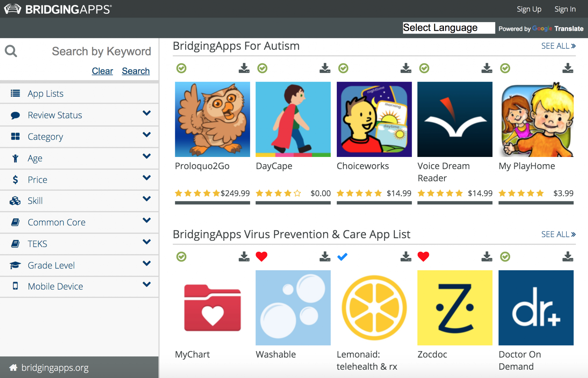588x378 pixels.
Task: Click the App Lists sidebar icon
Action: tap(15, 93)
